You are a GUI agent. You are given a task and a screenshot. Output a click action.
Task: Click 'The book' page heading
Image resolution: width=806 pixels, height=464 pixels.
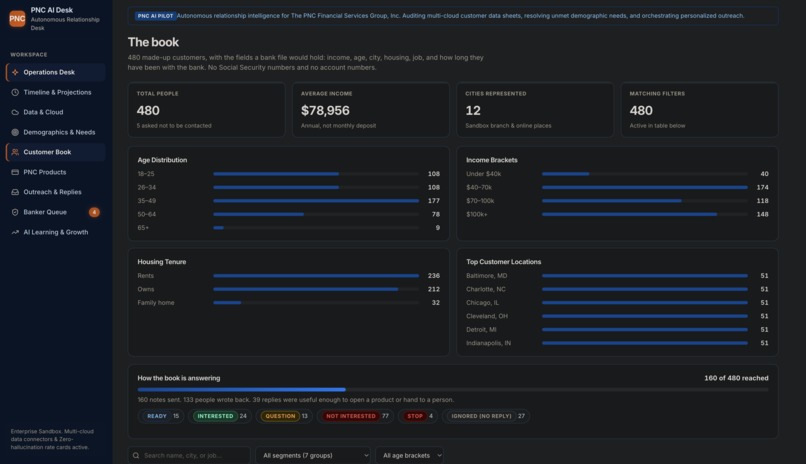coord(153,42)
